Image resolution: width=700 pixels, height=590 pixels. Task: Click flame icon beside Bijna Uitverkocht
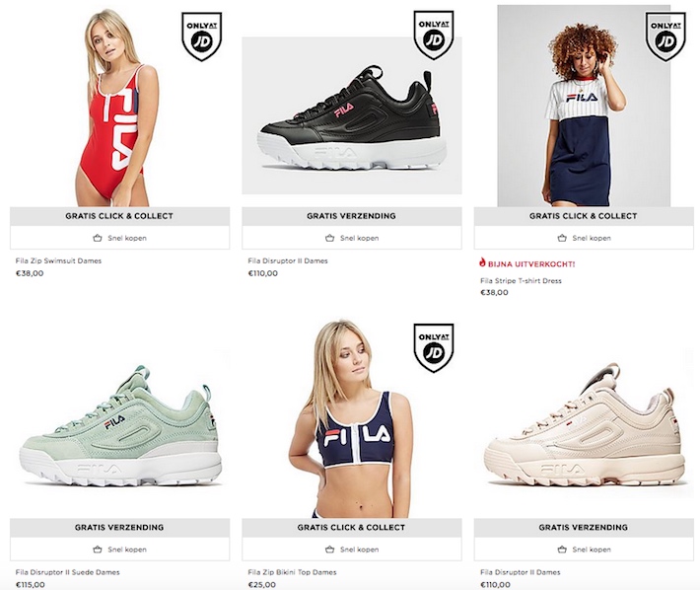482,262
